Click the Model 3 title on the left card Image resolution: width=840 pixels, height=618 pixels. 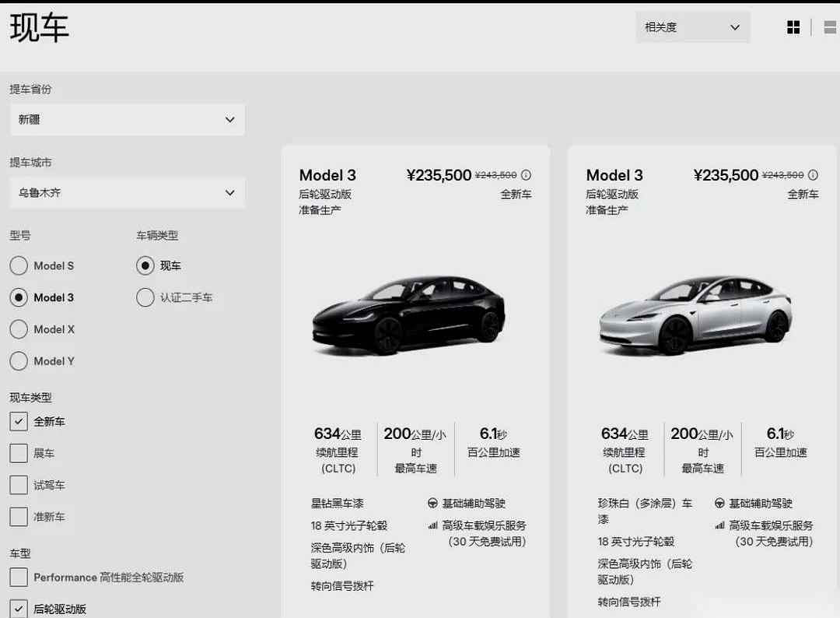[327, 175]
